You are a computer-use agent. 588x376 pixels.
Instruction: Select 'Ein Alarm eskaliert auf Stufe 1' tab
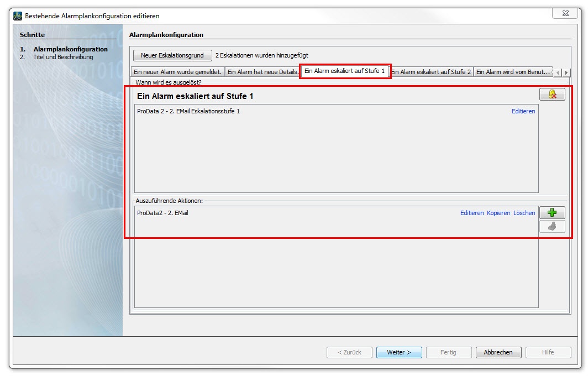[x=344, y=71]
